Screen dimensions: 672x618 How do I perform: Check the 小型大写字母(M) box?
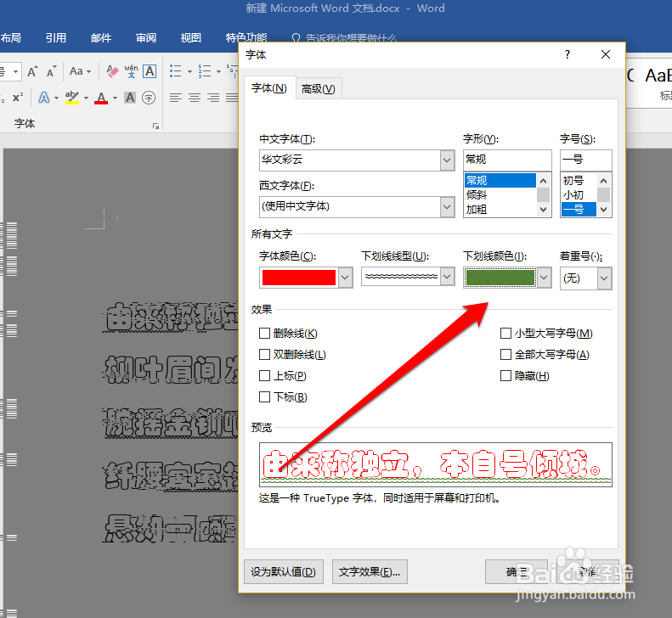pyautogui.click(x=505, y=334)
